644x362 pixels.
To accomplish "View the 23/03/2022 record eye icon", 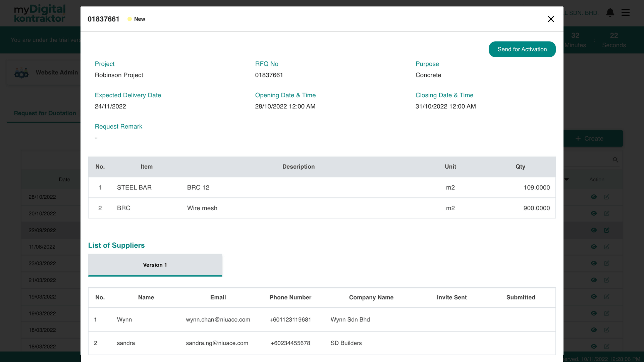I will 594,263.
